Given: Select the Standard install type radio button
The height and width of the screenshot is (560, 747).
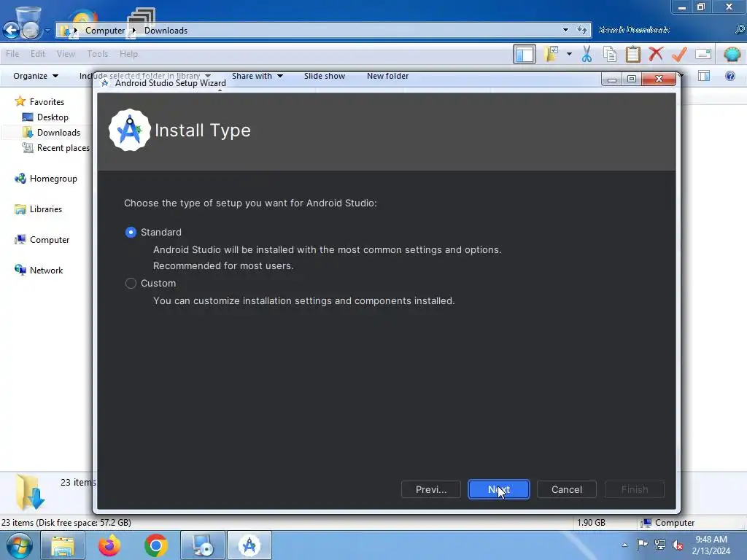Looking at the screenshot, I should 131,233.
